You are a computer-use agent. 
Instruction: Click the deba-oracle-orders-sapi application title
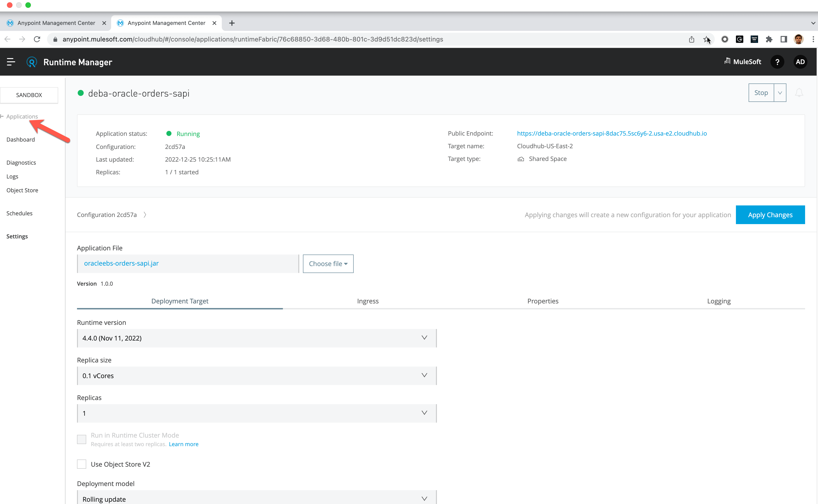coord(139,93)
